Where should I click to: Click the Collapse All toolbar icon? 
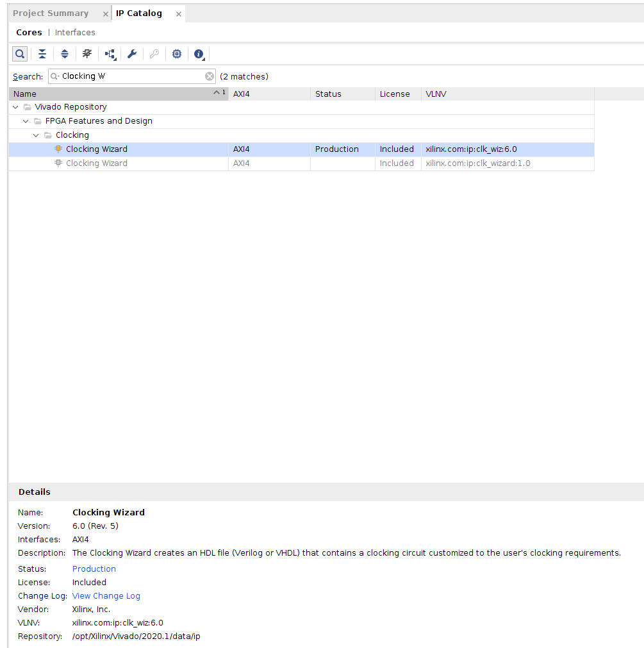(x=42, y=54)
